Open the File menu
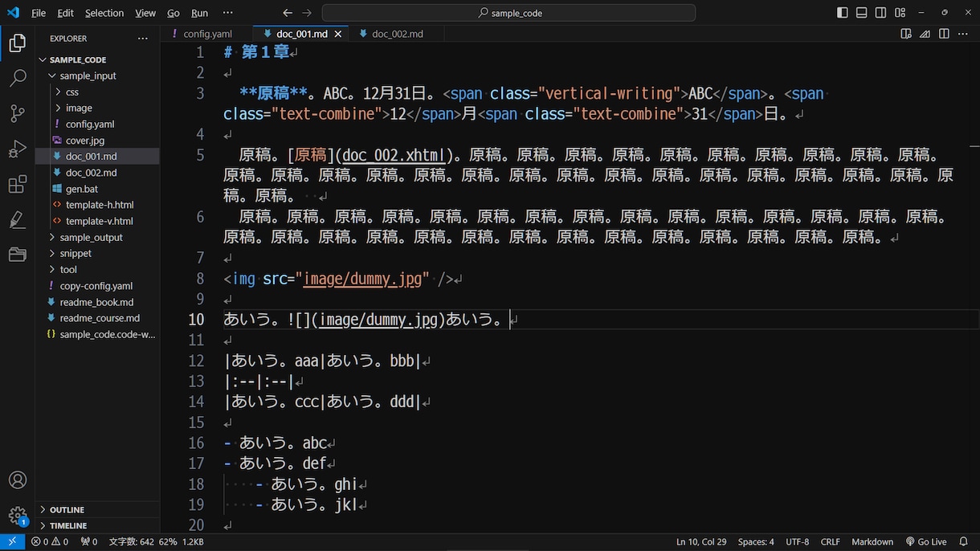Screen dimensions: 980x551 tap(39, 13)
